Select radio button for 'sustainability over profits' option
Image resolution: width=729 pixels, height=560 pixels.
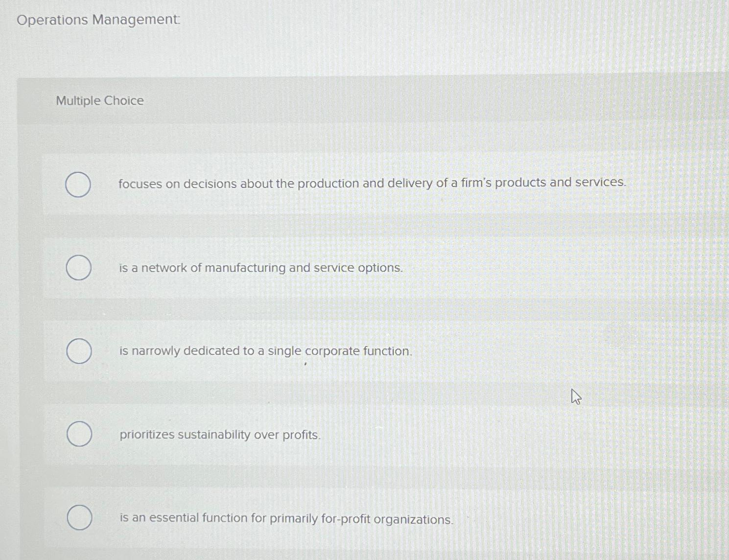click(x=78, y=434)
